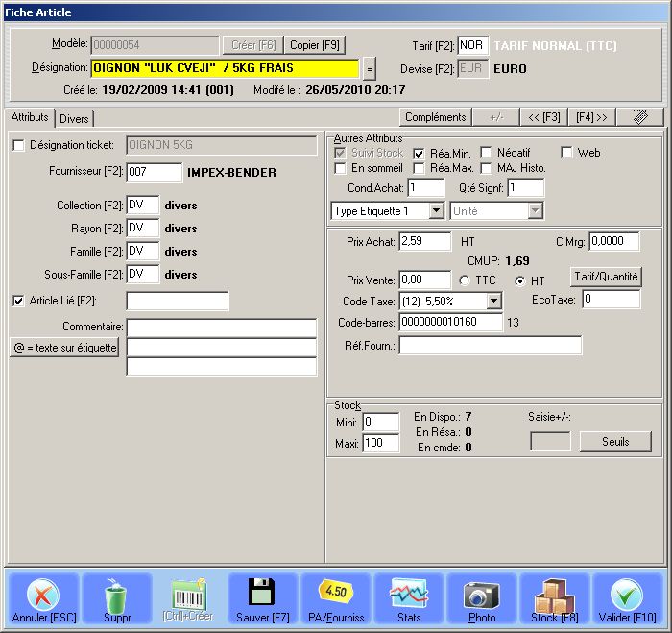Enable the MAJ Histo. checkbox
The width and height of the screenshot is (672, 633).
coord(486,168)
